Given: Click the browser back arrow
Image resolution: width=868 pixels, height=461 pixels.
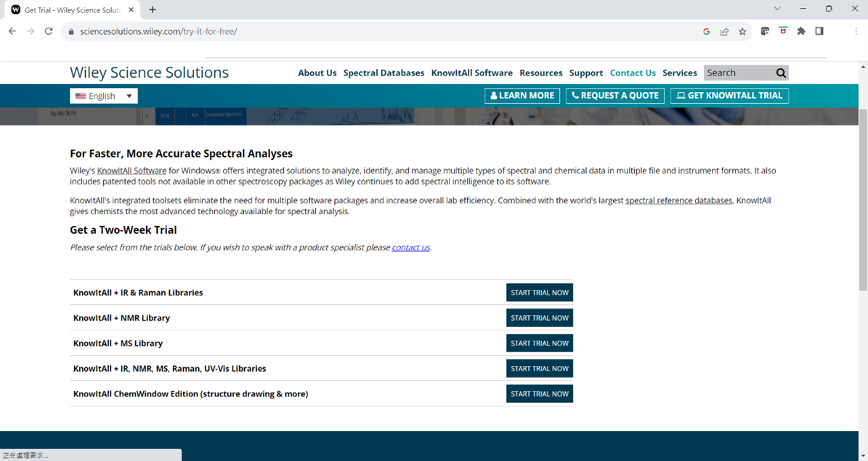Looking at the screenshot, I should pyautogui.click(x=12, y=31).
